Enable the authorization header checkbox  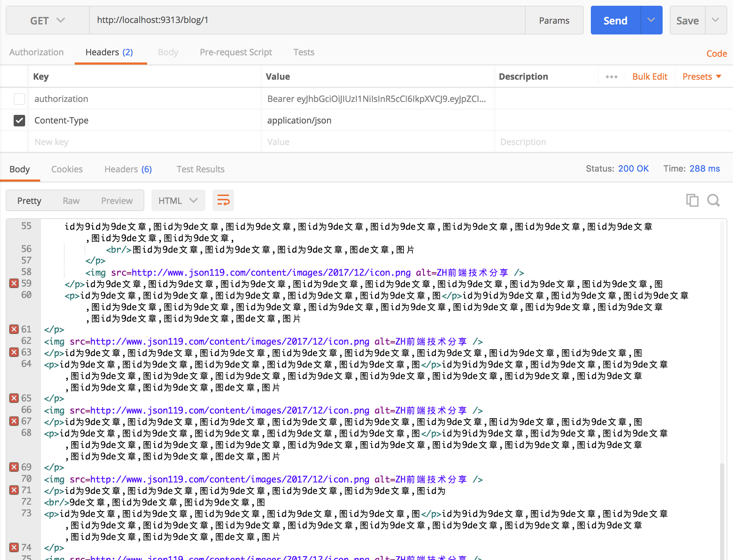19,99
